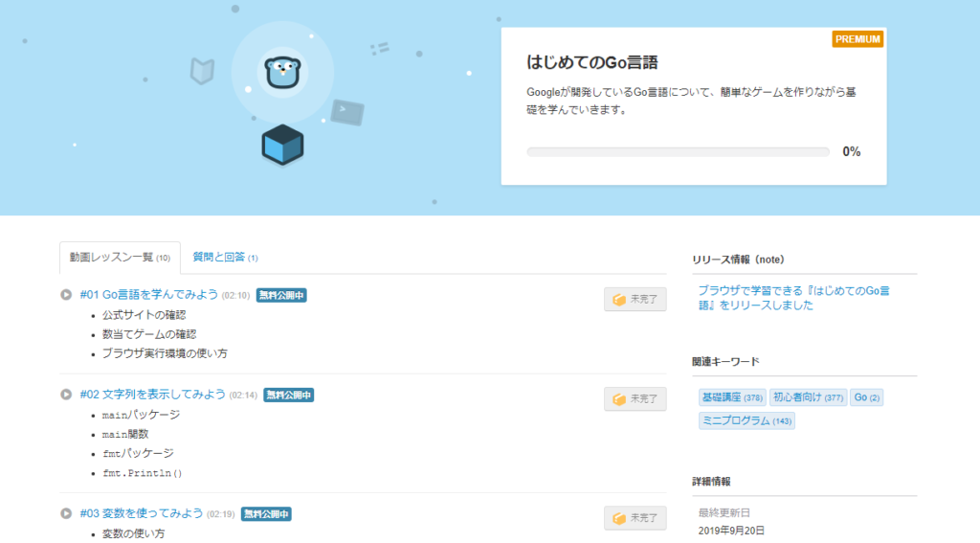Click the course progress bar
This screenshot has height=543, width=980.
click(678, 152)
